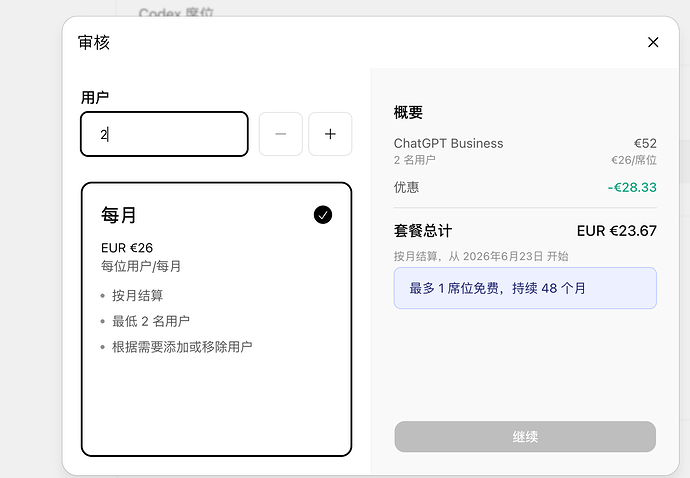This screenshot has height=478, width=690.
Task: Click the EUR €26 price text
Action: click(x=127, y=248)
